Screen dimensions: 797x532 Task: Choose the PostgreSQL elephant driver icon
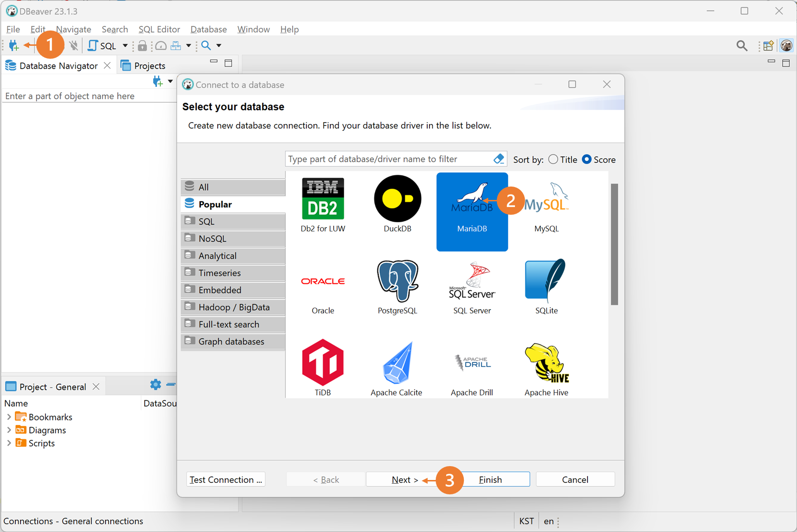[398, 281]
